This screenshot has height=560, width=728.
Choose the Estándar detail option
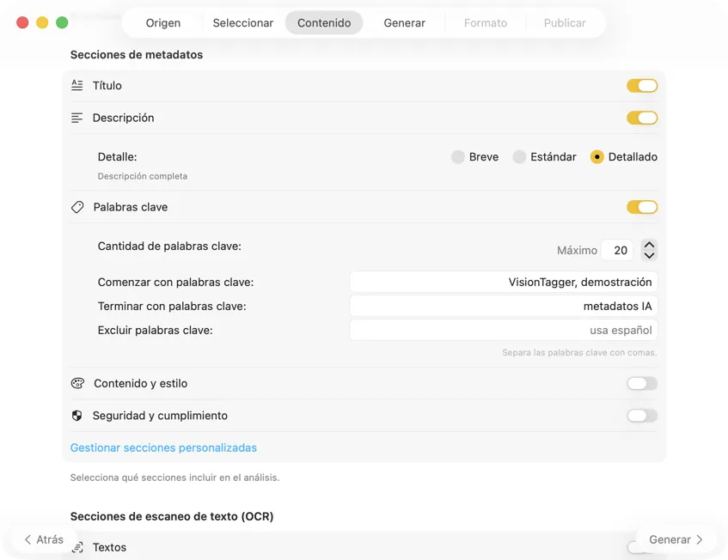tap(520, 157)
